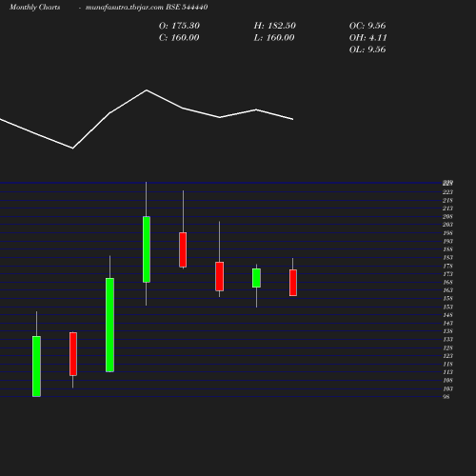This screenshot has height=476, width=476.
Task: Click the 183 price axis label
Action: click(x=447, y=257)
